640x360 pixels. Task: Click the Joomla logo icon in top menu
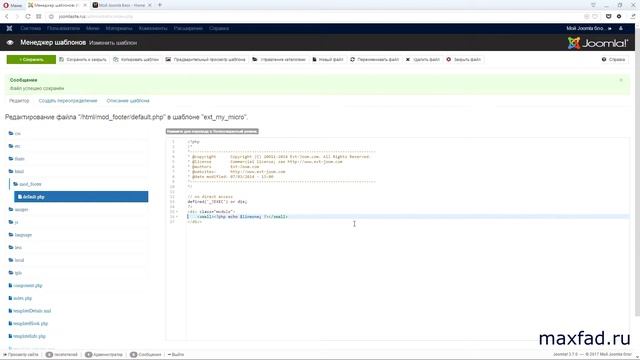[9, 28]
